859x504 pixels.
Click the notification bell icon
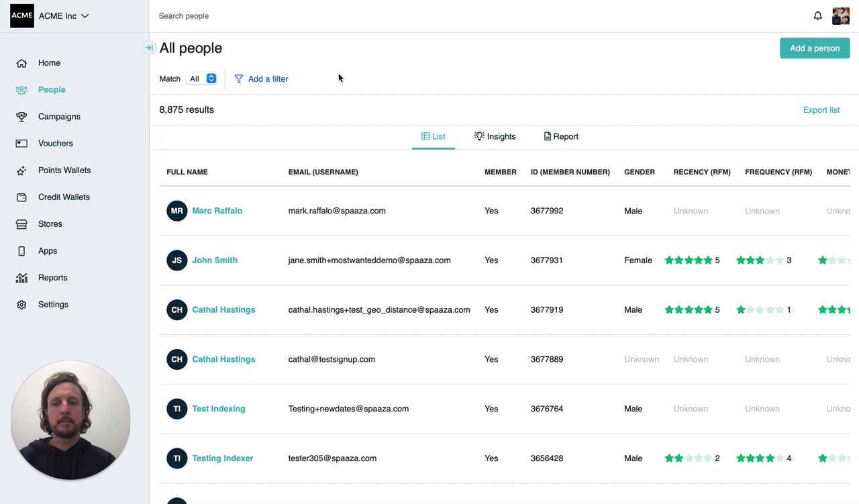coord(817,15)
